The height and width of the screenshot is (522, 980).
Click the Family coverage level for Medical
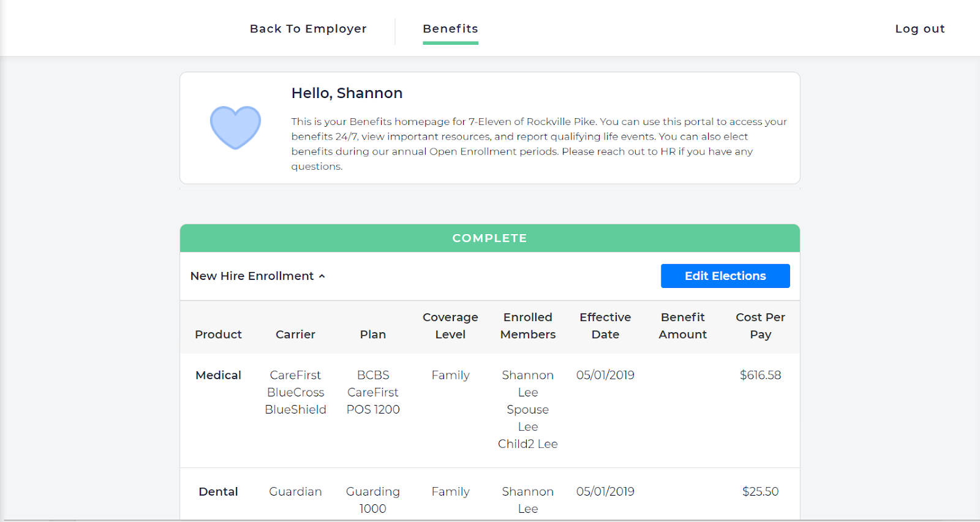point(450,375)
